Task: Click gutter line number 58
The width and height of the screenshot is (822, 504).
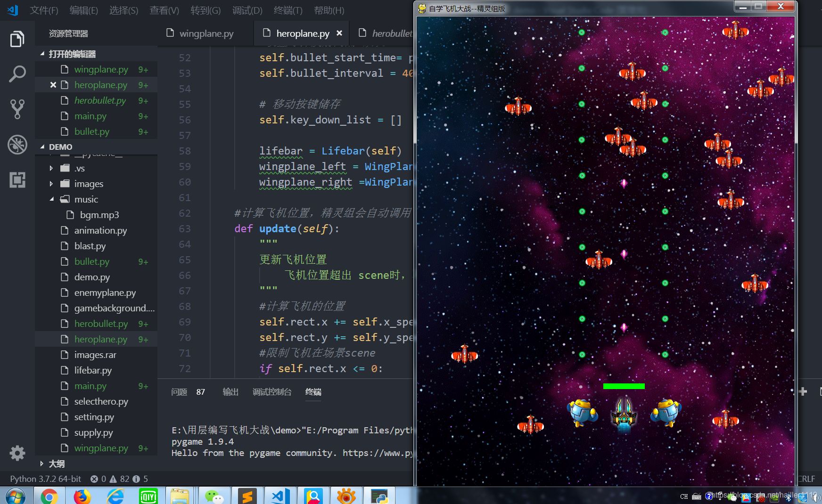Action: (185, 151)
